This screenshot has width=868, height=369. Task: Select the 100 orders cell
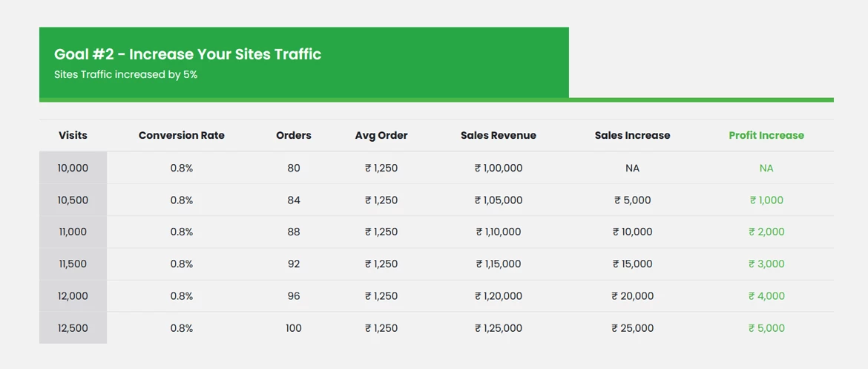click(x=294, y=328)
